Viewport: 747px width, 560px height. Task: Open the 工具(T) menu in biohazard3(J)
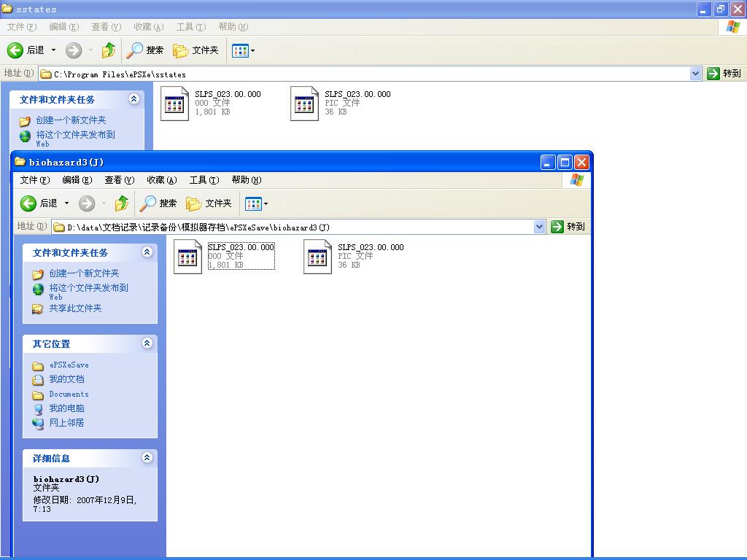point(204,180)
